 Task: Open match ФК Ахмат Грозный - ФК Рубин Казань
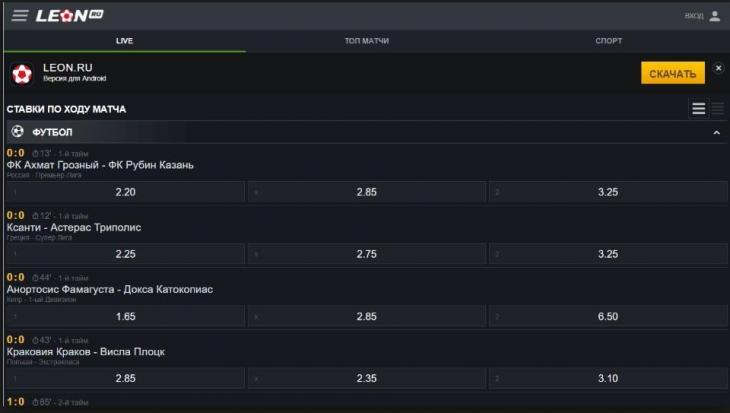pyautogui.click(x=100, y=165)
